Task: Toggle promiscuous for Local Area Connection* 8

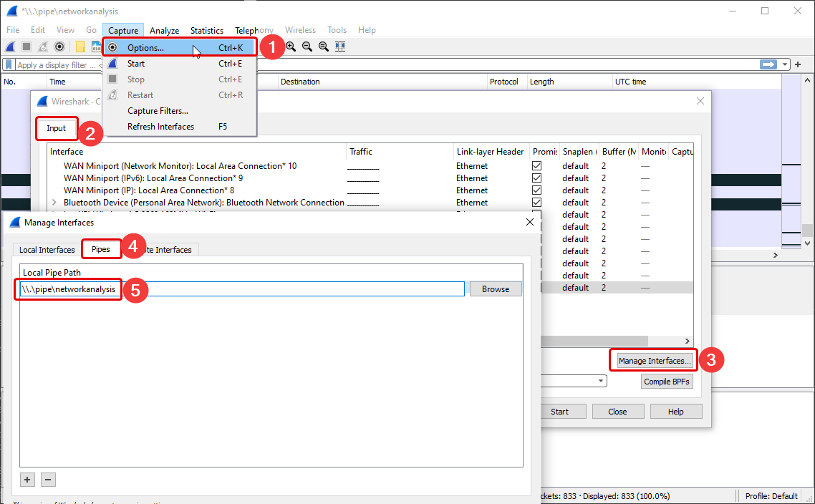Action: coord(537,190)
